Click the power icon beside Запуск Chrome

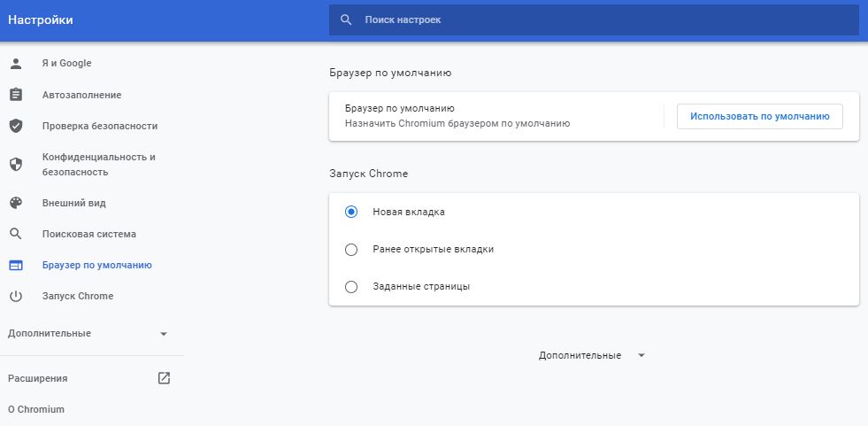click(x=16, y=297)
